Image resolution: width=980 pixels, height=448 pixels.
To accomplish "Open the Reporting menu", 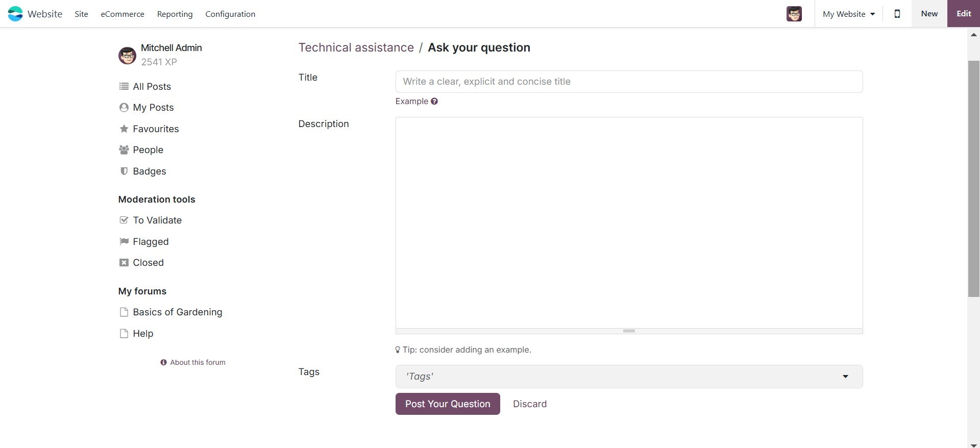I will pos(175,14).
